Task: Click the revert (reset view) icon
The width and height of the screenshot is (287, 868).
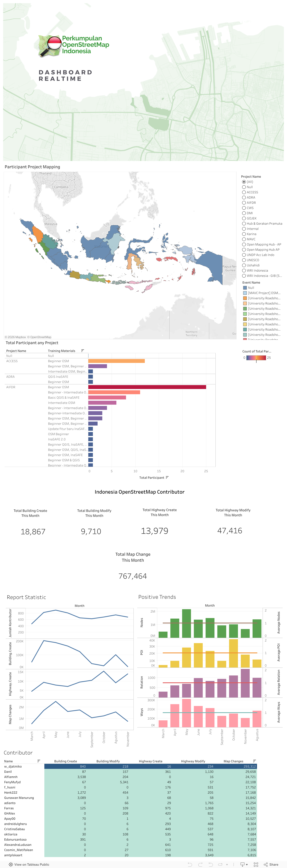Action: point(211,864)
